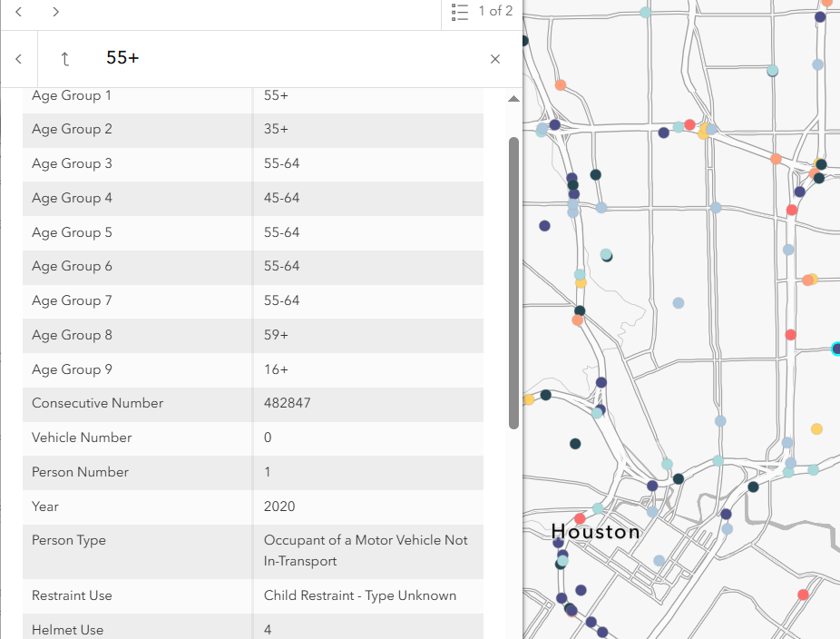Click the Houston label on the map
The width and height of the screenshot is (840, 639).
tap(596, 532)
